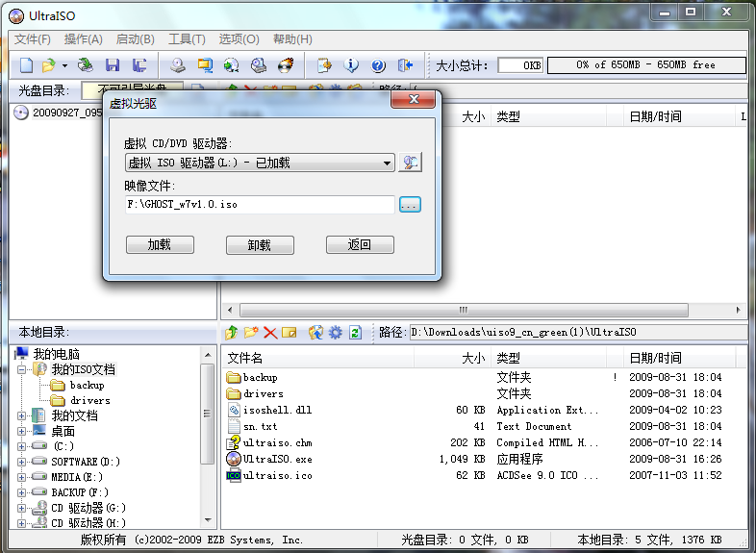
Task: Click the 返回 return button
Action: tap(360, 245)
